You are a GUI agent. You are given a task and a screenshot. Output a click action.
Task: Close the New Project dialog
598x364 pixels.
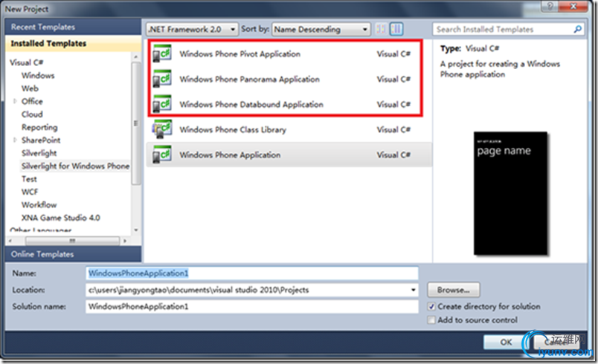[573, 6]
